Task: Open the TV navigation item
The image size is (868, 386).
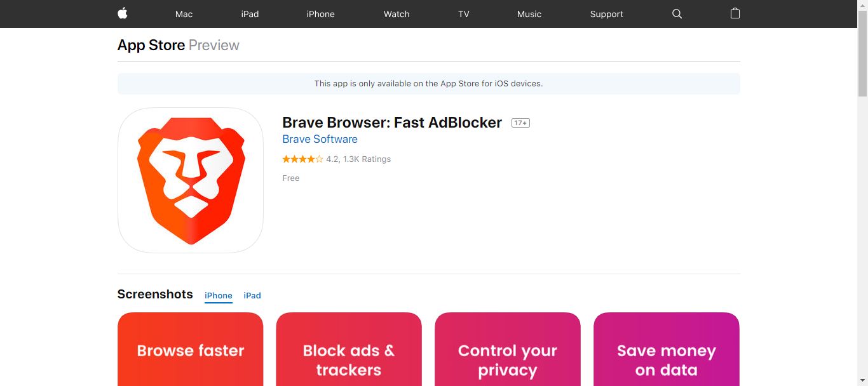Action: tap(464, 14)
